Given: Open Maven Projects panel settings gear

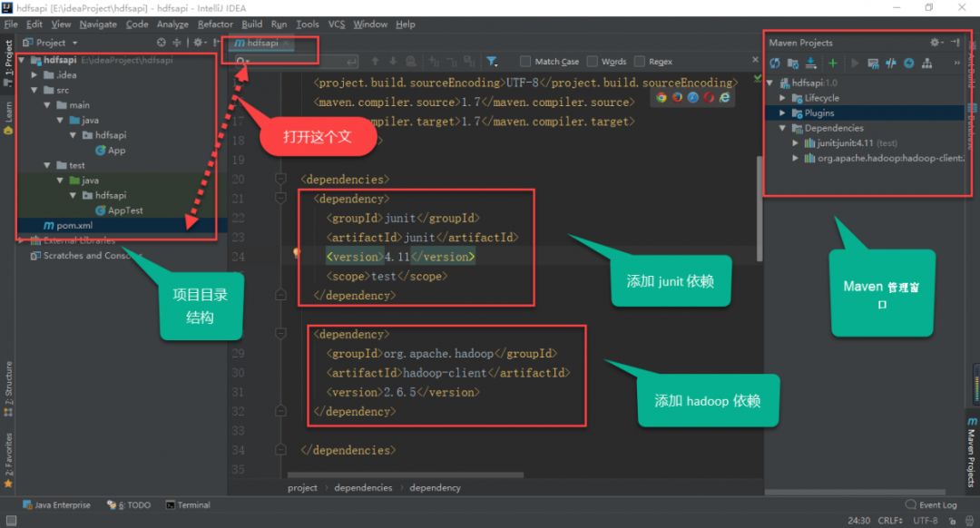Looking at the screenshot, I should click(936, 43).
